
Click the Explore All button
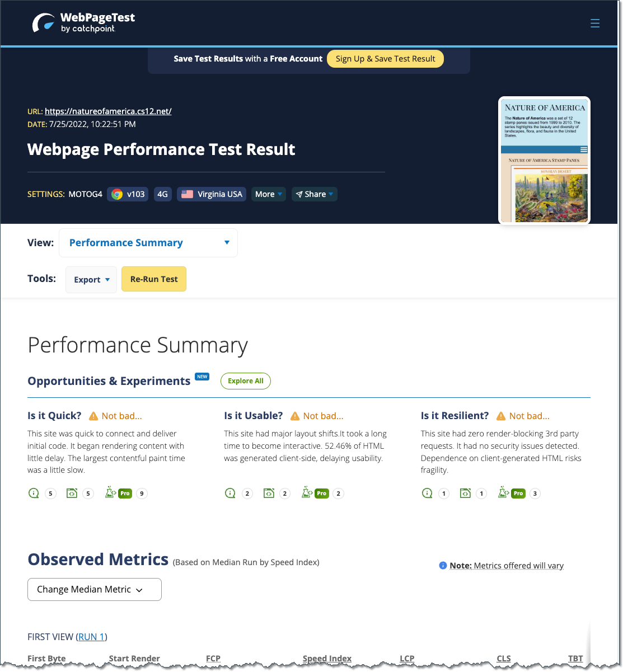(x=245, y=380)
